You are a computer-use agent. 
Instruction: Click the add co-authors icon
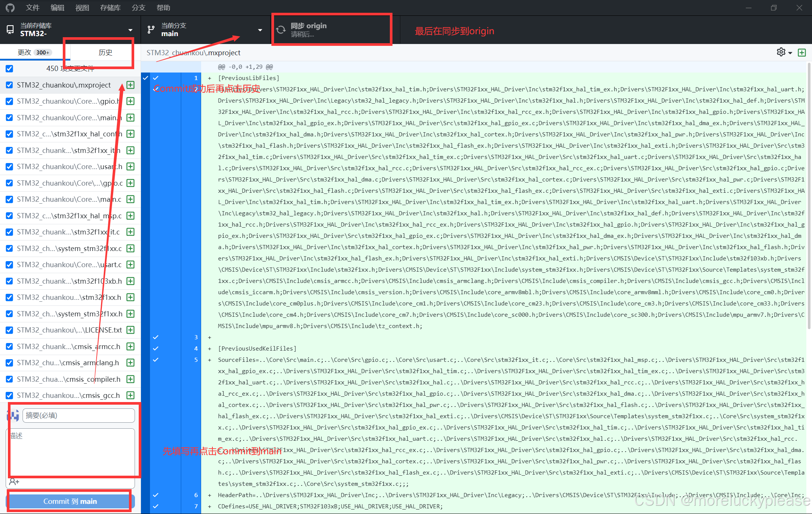pyautogui.click(x=14, y=482)
